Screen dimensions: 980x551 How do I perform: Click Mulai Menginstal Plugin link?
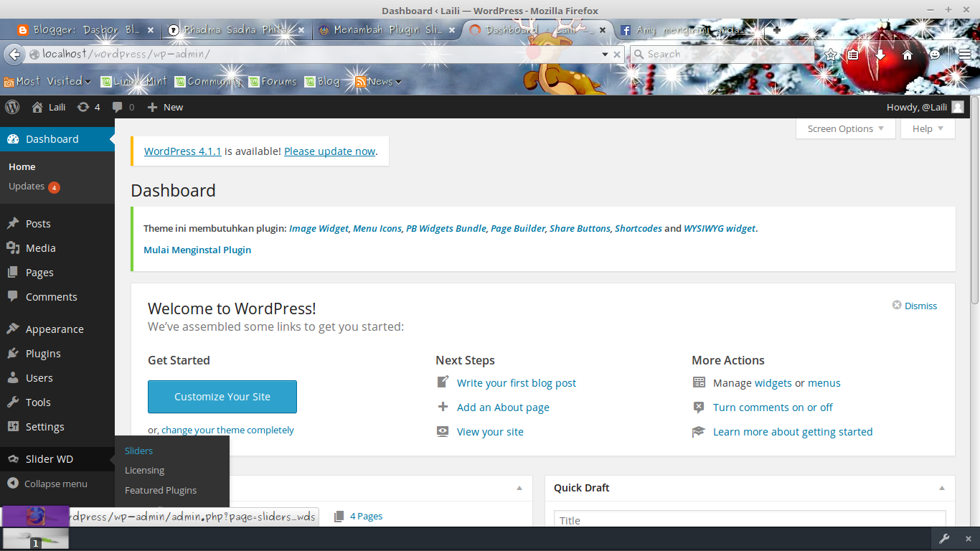(197, 250)
